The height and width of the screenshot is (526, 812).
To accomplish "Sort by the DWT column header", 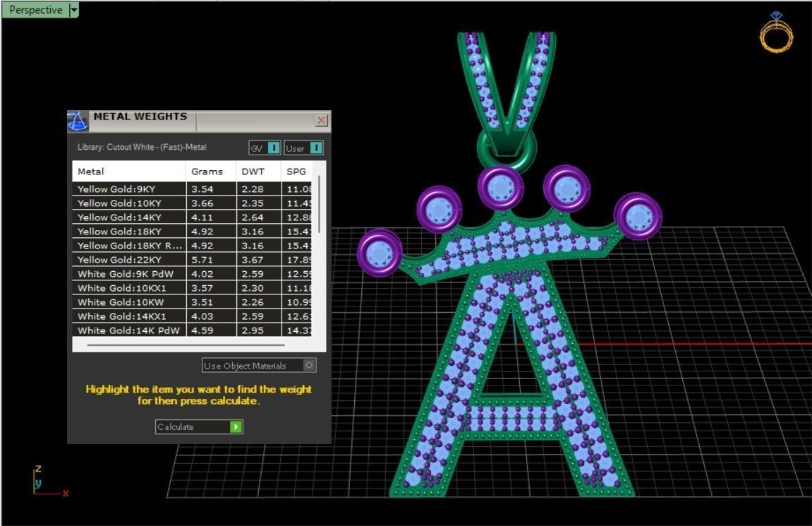I will click(258, 171).
